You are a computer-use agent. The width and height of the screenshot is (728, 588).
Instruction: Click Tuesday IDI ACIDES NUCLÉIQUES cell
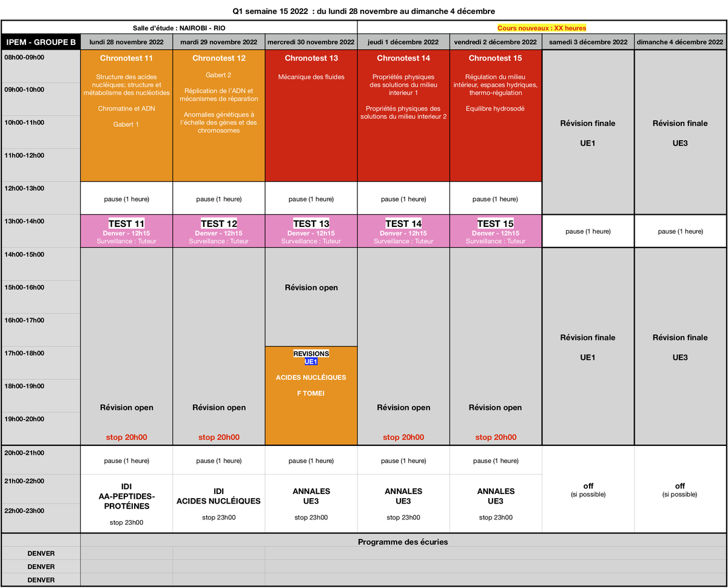219,504
